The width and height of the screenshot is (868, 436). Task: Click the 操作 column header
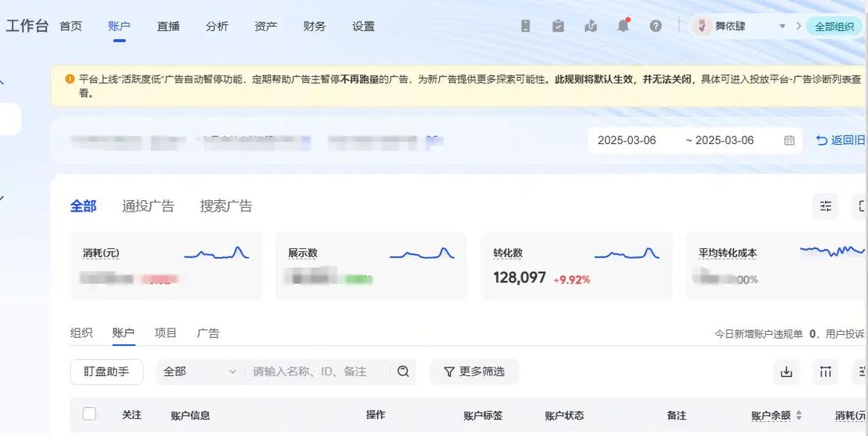[376, 415]
